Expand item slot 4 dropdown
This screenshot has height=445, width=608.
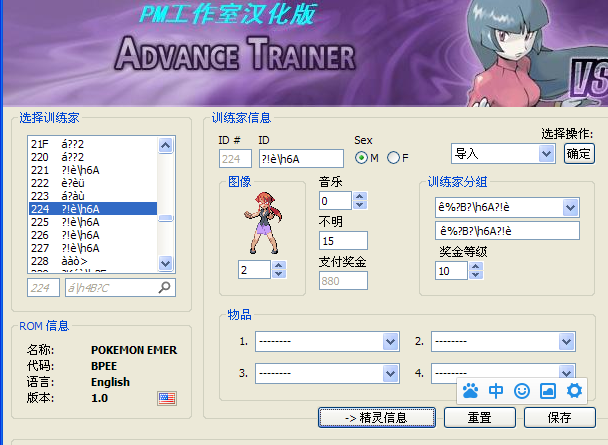[567, 372]
